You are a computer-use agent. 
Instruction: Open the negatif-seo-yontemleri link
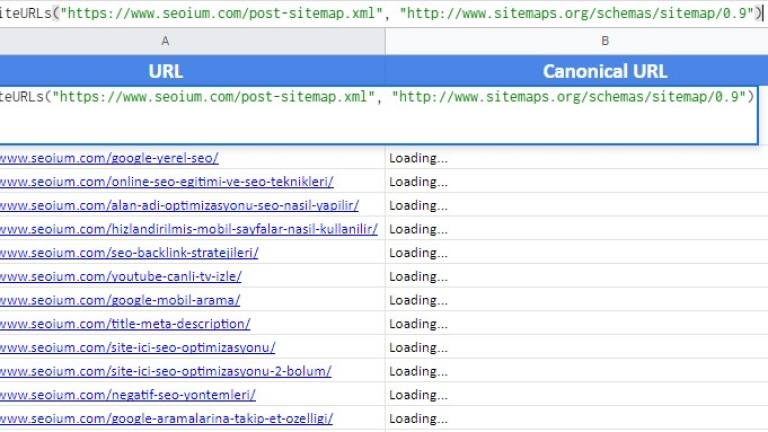[128, 395]
